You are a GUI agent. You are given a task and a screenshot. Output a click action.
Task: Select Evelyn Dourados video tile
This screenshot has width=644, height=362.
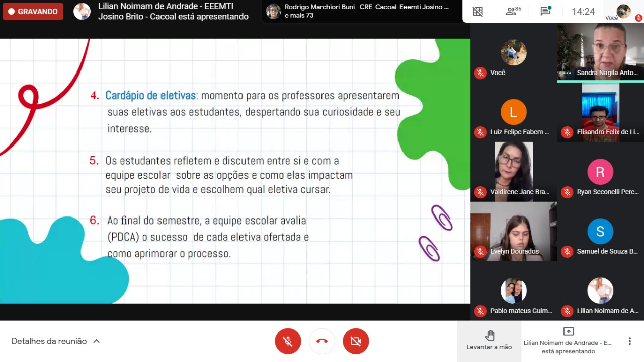point(514,231)
